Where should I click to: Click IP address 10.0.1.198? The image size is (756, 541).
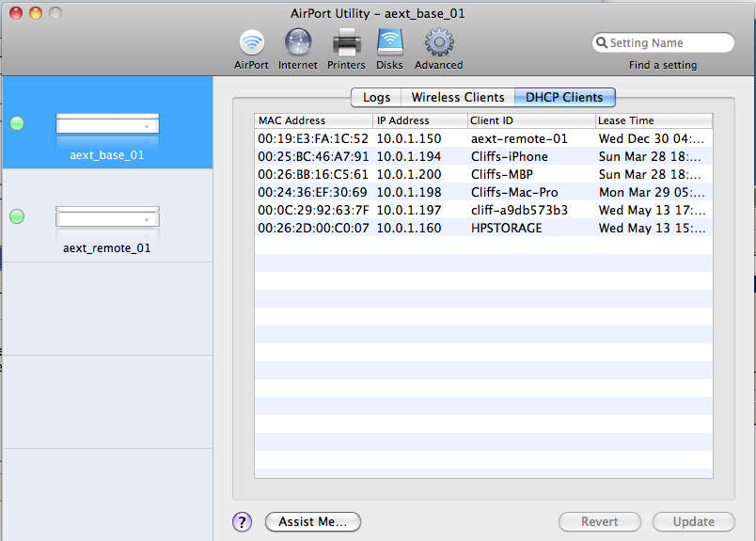pyautogui.click(x=409, y=193)
